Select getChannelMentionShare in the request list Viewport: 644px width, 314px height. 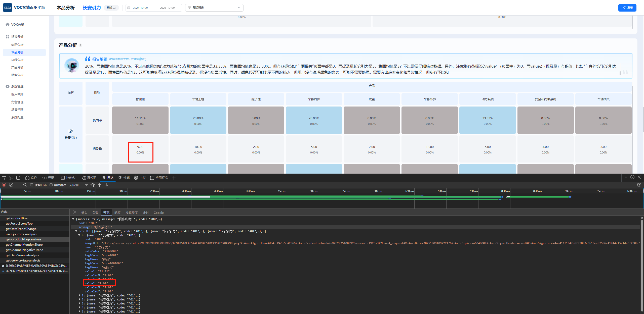pos(24,245)
